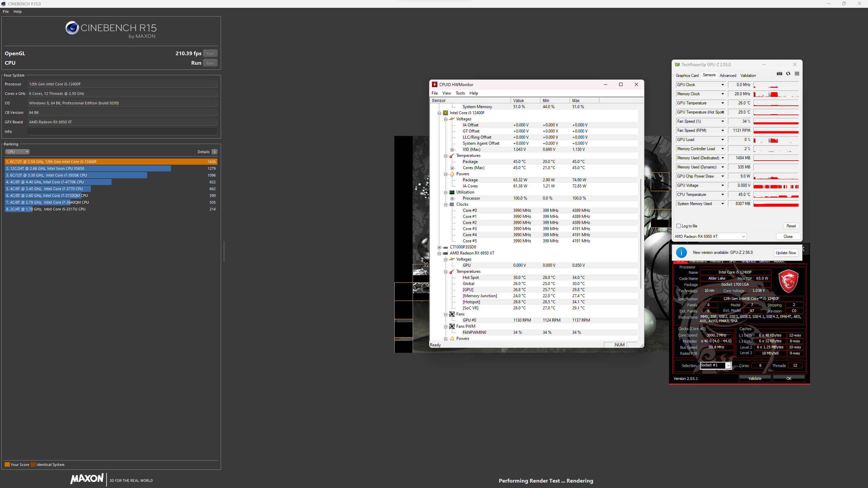This screenshot has width=868, height=488.
Task: Click the CT1000P3SSD8 drive icon
Action: tap(446, 247)
